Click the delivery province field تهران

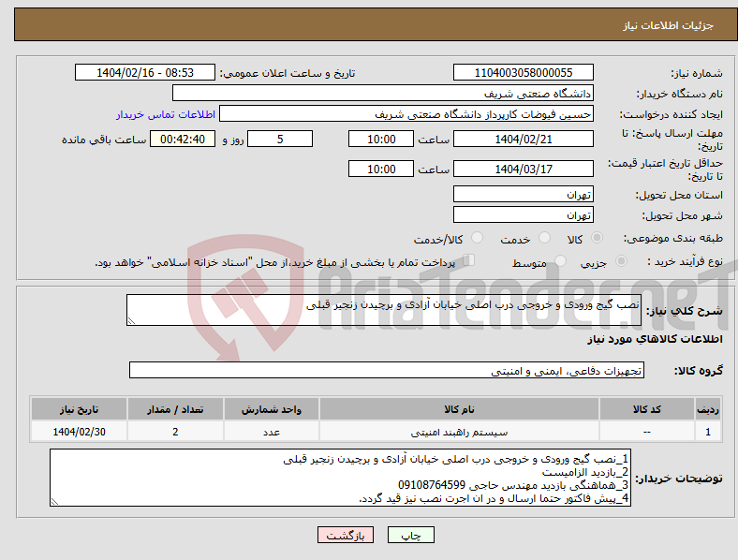[x=523, y=195]
